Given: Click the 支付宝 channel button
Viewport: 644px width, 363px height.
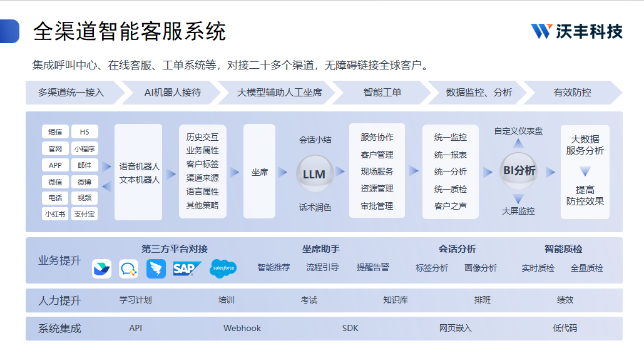Looking at the screenshot, I should 84,213.
